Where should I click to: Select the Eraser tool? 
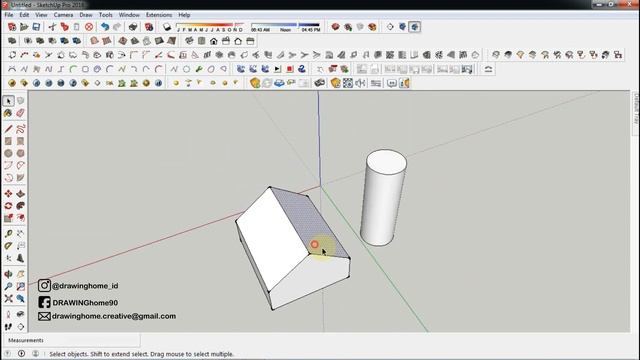point(20,113)
